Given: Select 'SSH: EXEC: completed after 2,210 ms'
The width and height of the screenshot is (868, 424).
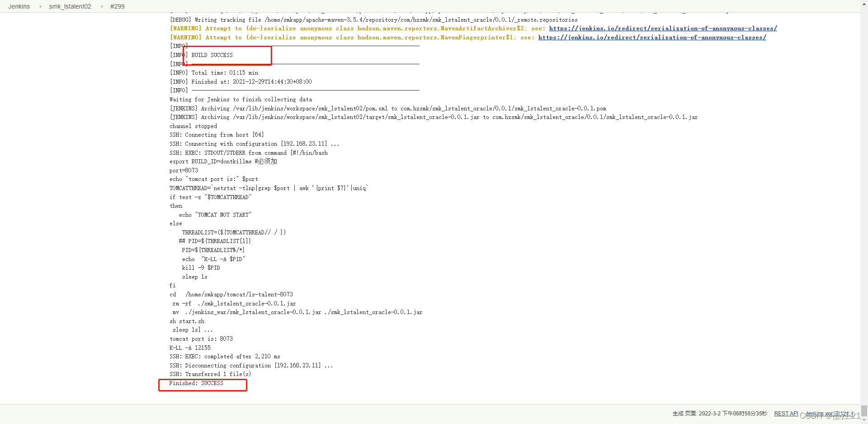Looking at the screenshot, I should [225, 357].
